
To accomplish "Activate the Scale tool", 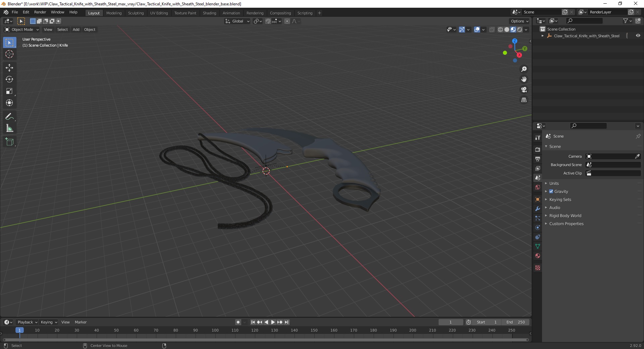I will coord(9,91).
